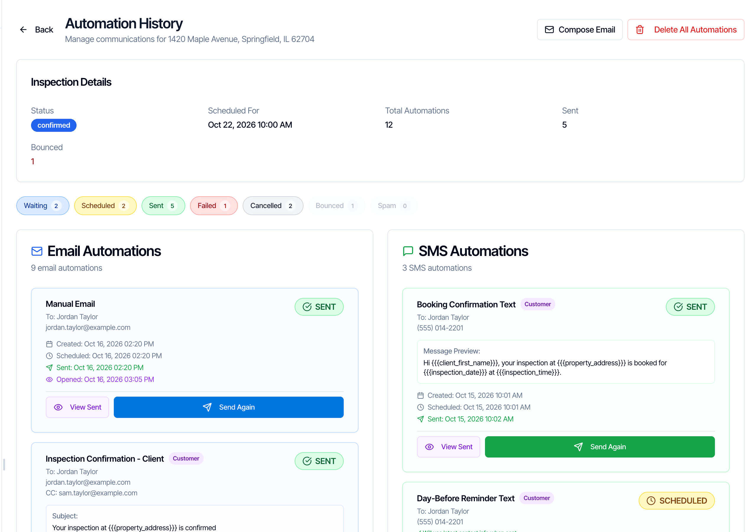The height and width of the screenshot is (532, 756).
Task: Click View Sent on Manual Email
Action: pos(77,407)
